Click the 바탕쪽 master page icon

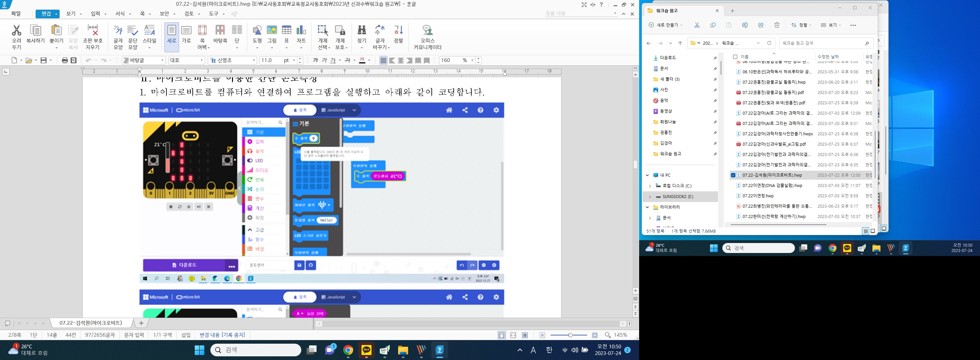(220, 30)
